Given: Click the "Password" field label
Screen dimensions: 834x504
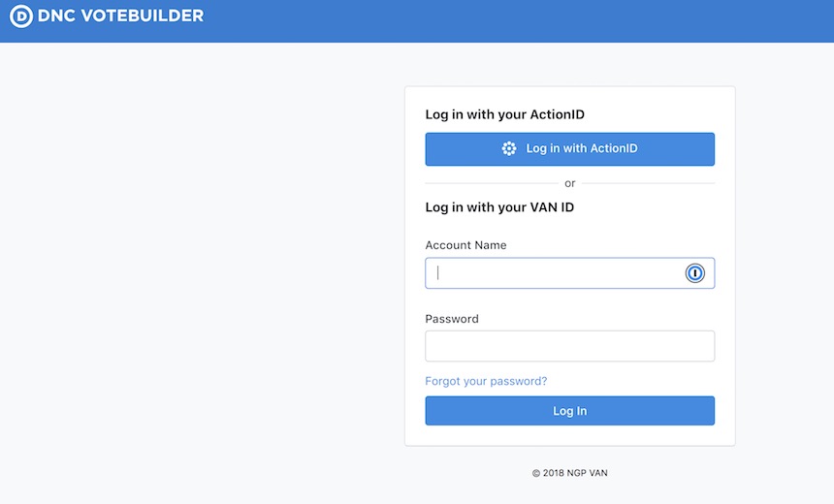Looking at the screenshot, I should pyautogui.click(x=452, y=319).
